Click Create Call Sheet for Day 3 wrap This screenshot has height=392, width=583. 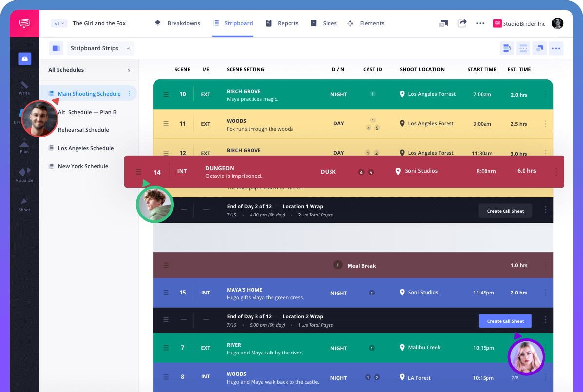click(x=505, y=320)
